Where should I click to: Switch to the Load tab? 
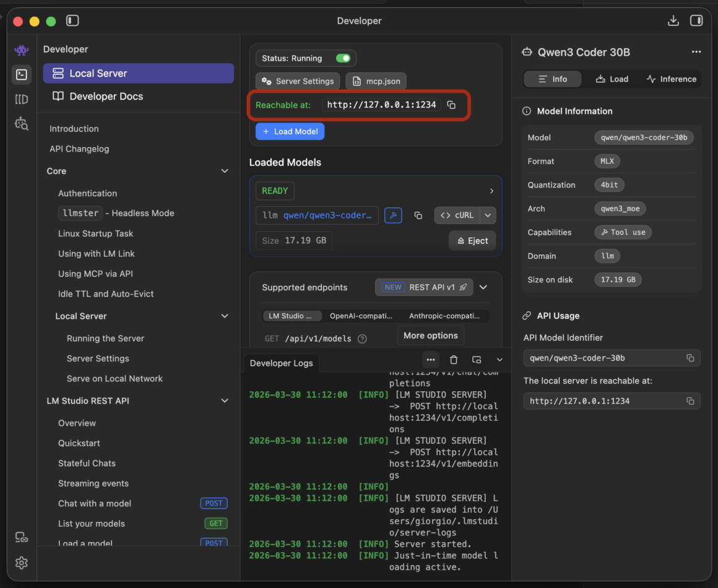(612, 79)
